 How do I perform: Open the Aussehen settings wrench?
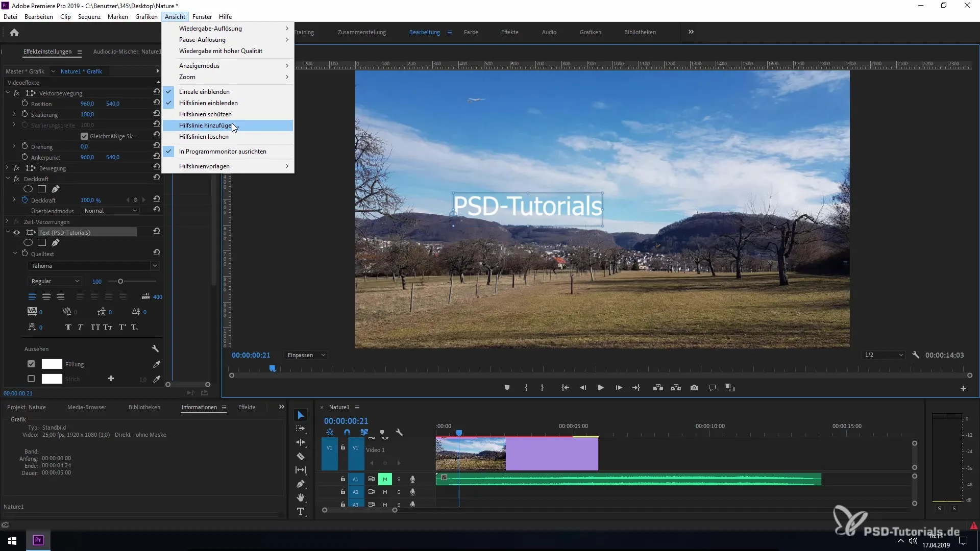(x=155, y=349)
